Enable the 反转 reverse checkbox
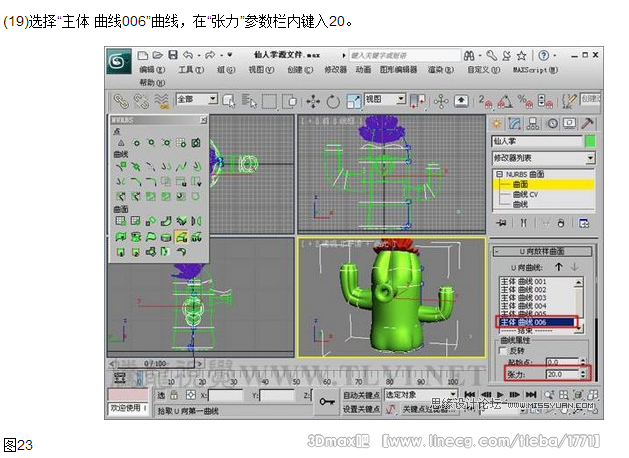This screenshot has width=629, height=458. tap(502, 351)
